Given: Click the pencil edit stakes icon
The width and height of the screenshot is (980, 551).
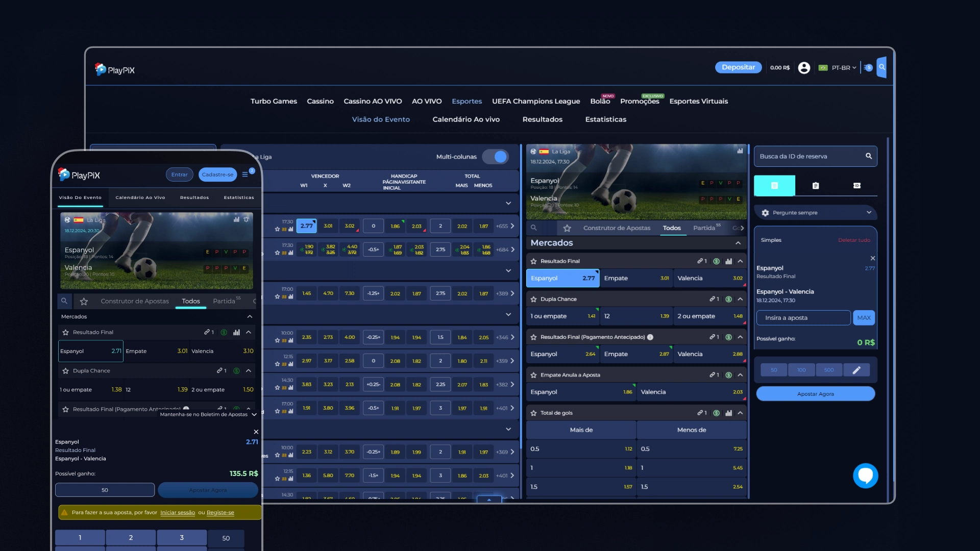Looking at the screenshot, I should [x=857, y=370].
